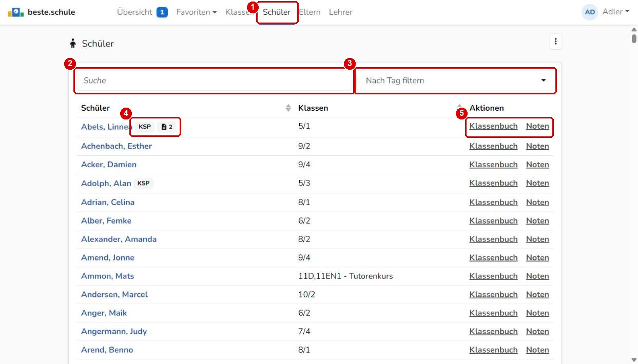This screenshot has height=364, width=638.
Task: Click the "11D,11EN1 - Tutorenkurs" class cell
Action: 345,276
